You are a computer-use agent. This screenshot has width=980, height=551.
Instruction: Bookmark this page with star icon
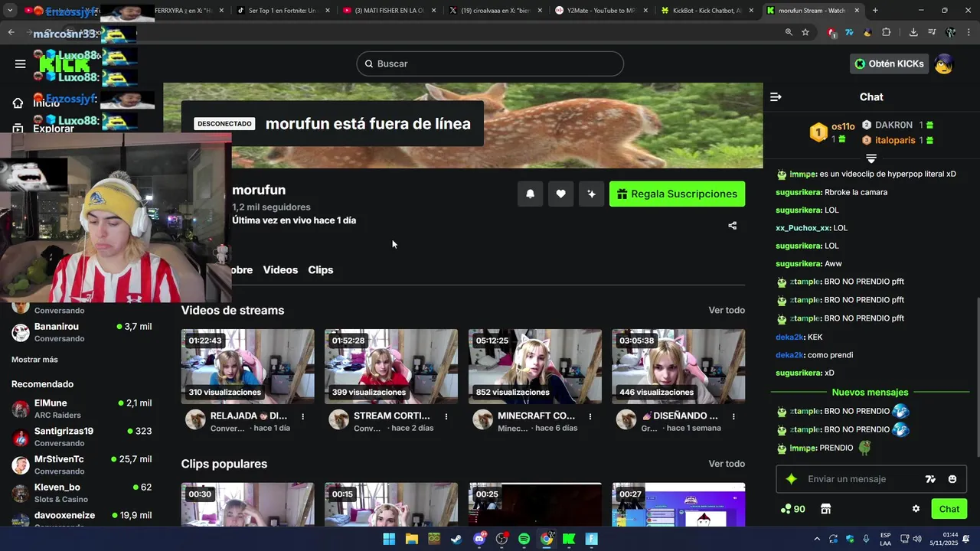(805, 32)
